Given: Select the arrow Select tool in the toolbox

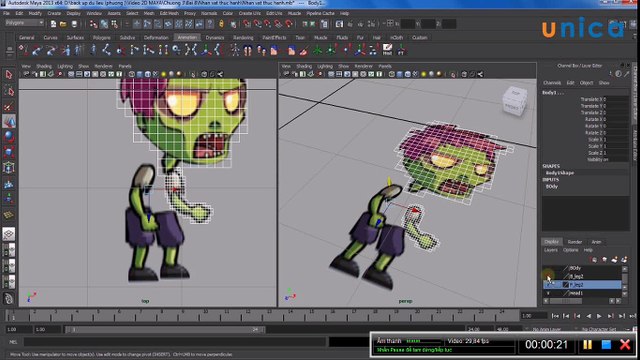Looking at the screenshot, I should point(9,74).
